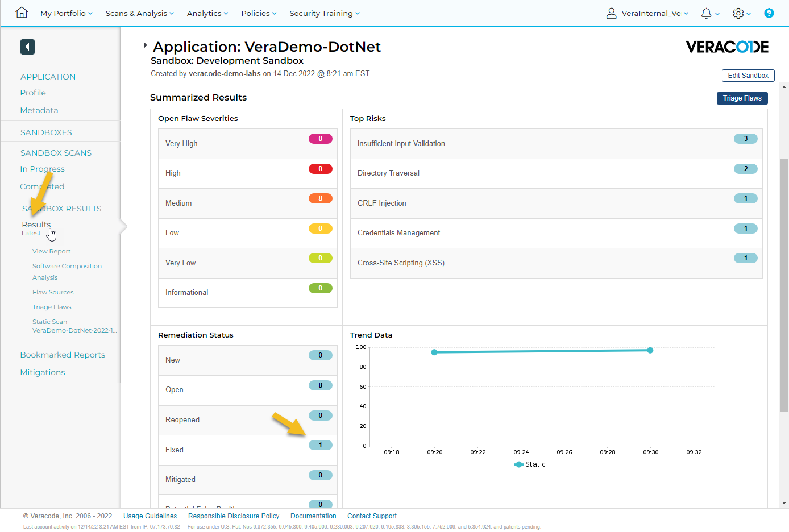Open Profile in the sidebar
The width and height of the screenshot is (789, 532).
coord(33,93)
